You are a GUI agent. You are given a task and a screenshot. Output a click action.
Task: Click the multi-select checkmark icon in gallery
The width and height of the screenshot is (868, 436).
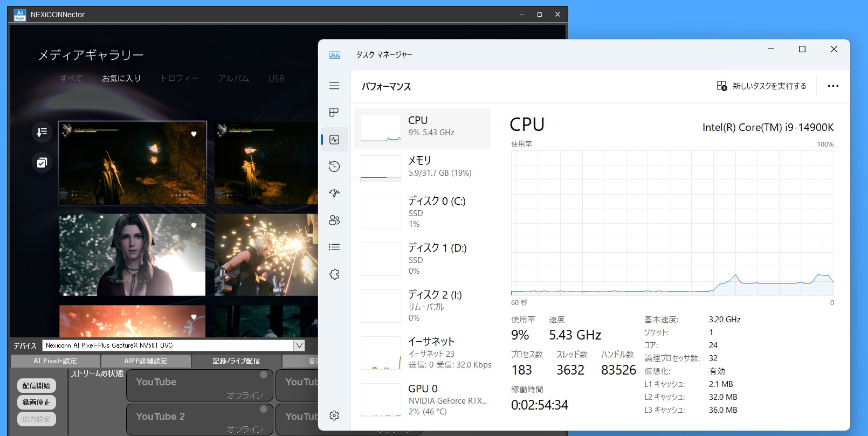pos(42,162)
